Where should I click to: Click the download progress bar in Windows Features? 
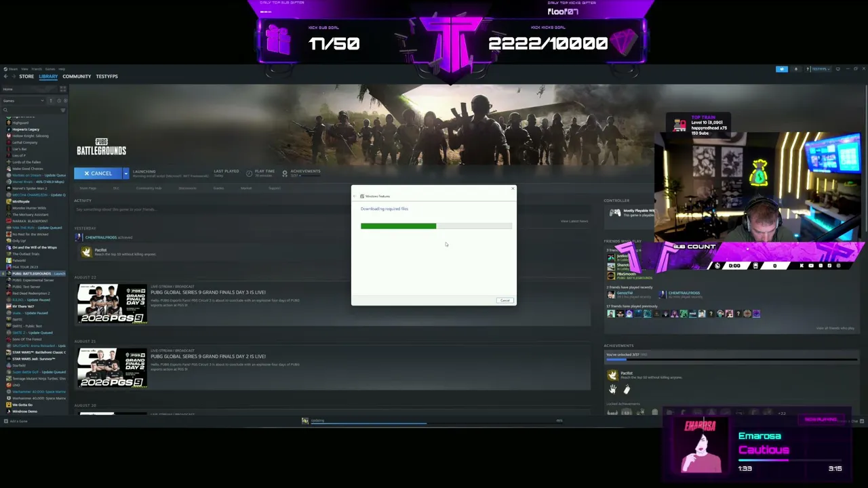[x=436, y=226]
